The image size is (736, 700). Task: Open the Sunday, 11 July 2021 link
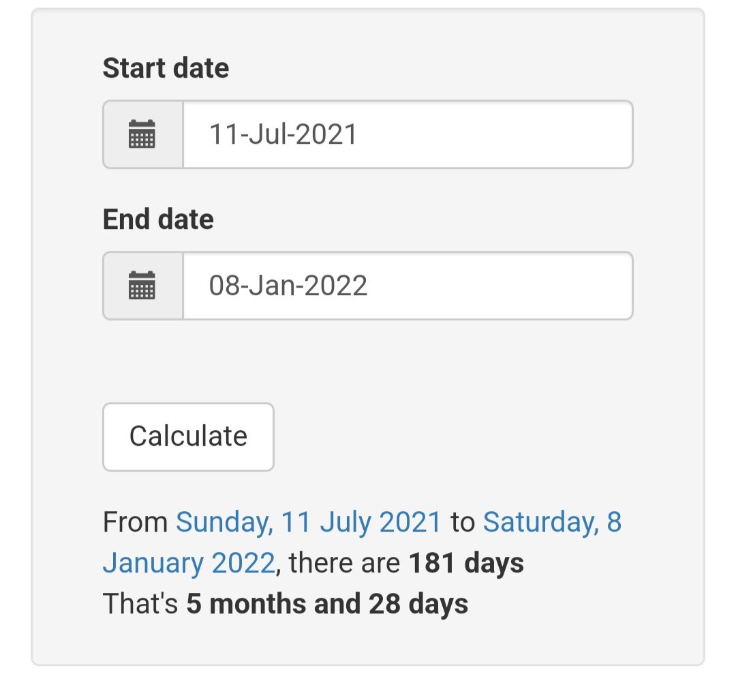309,522
